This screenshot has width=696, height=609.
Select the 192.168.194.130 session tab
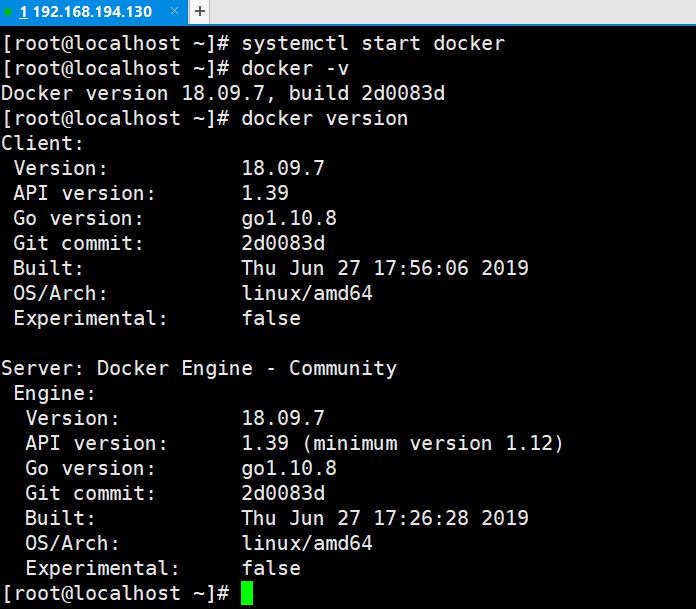tap(90, 12)
